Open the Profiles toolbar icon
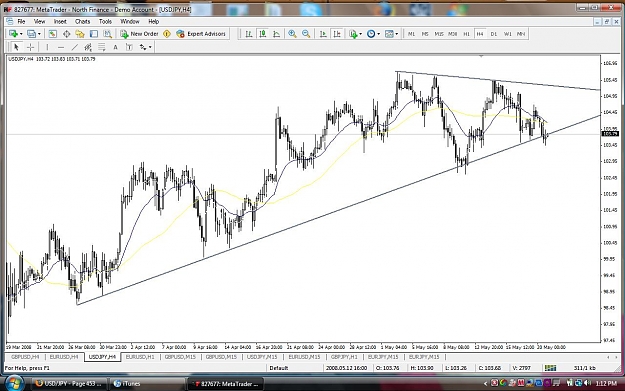Image resolution: width=625 pixels, height=391 pixels. tap(31, 34)
